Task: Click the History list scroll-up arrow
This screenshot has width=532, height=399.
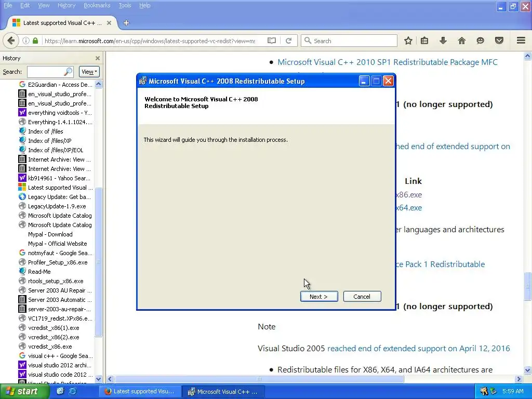Action: pos(98,84)
